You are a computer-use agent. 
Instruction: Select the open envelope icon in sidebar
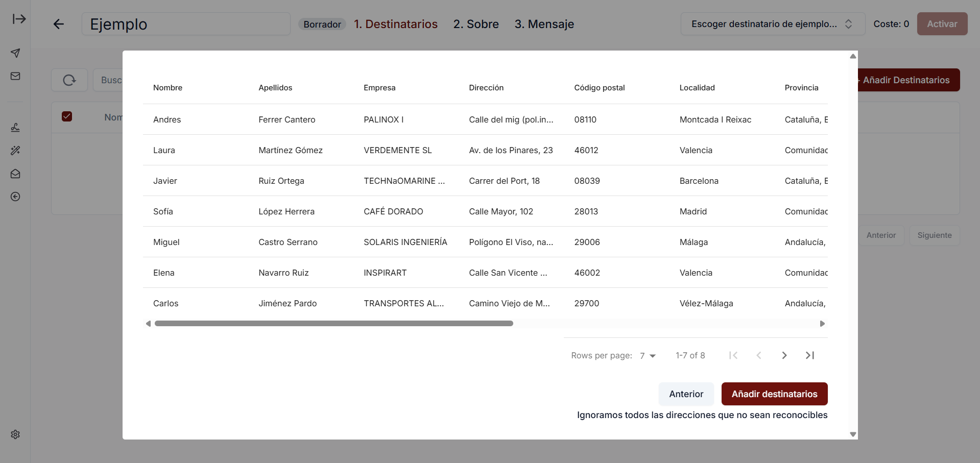tap(15, 174)
